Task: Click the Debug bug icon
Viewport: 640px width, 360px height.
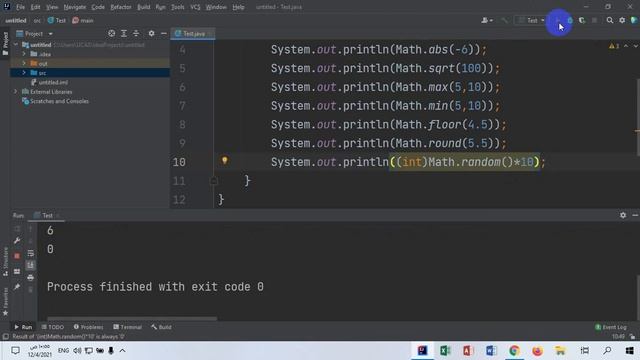Action: (x=570, y=20)
